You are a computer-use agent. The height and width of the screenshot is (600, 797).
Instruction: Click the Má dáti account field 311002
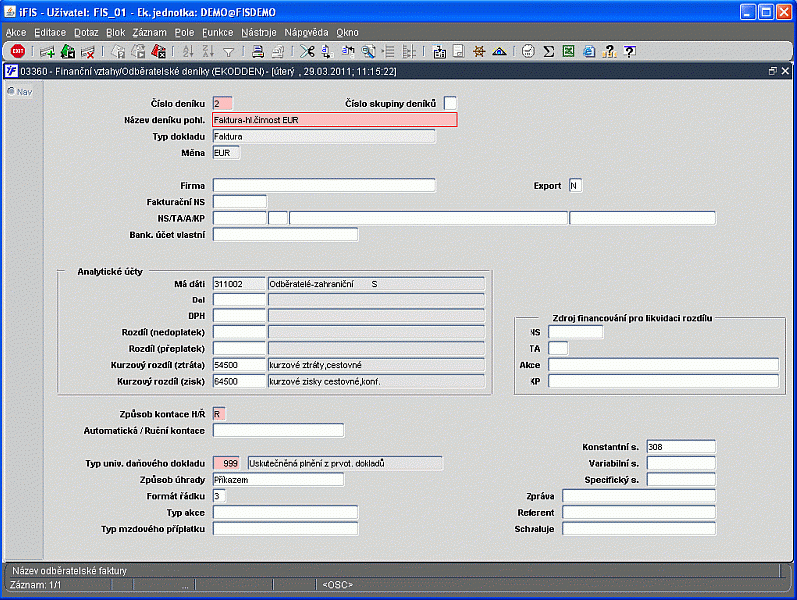click(239, 284)
